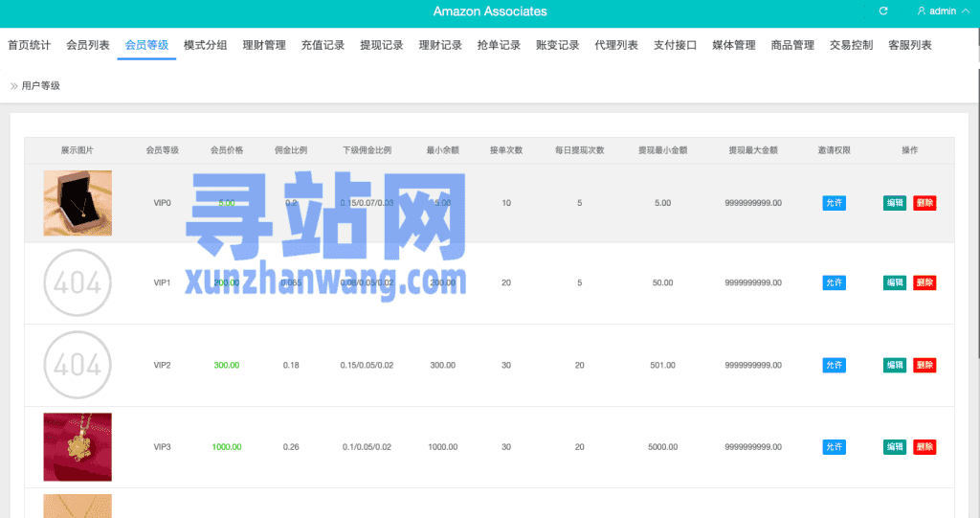Open the admin user menu
This screenshot has width=980, height=518.
(x=943, y=11)
